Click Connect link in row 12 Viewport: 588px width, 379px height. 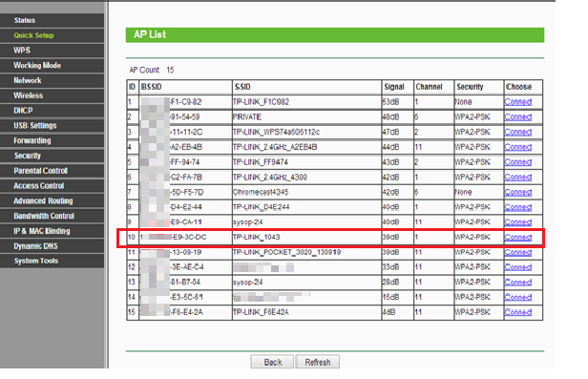518,267
